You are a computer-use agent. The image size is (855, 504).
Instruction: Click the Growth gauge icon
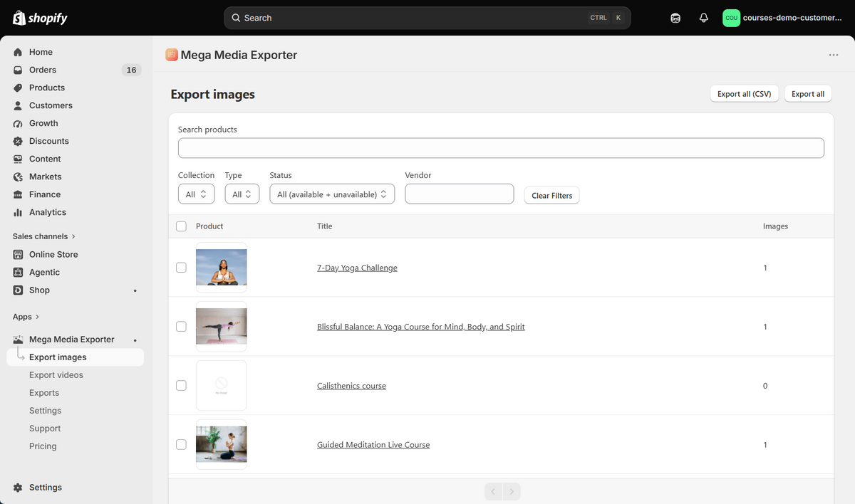point(19,123)
